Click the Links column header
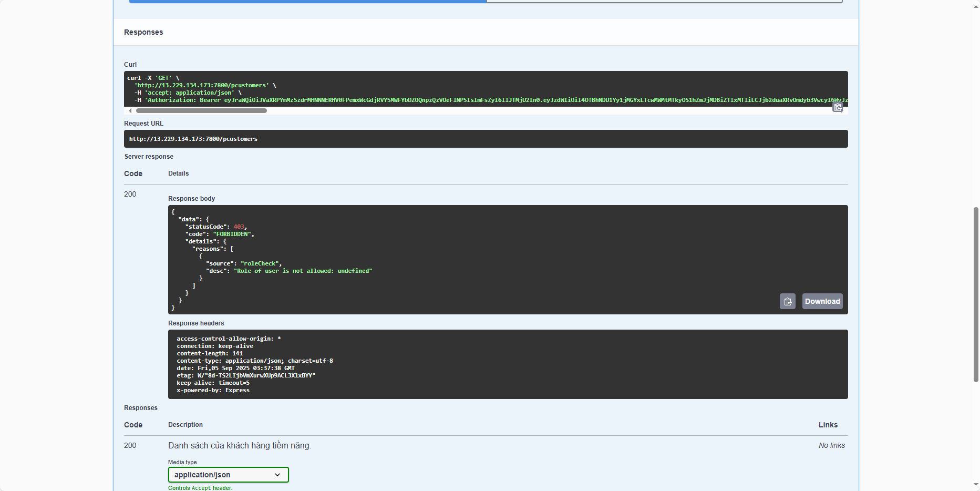 coord(828,425)
